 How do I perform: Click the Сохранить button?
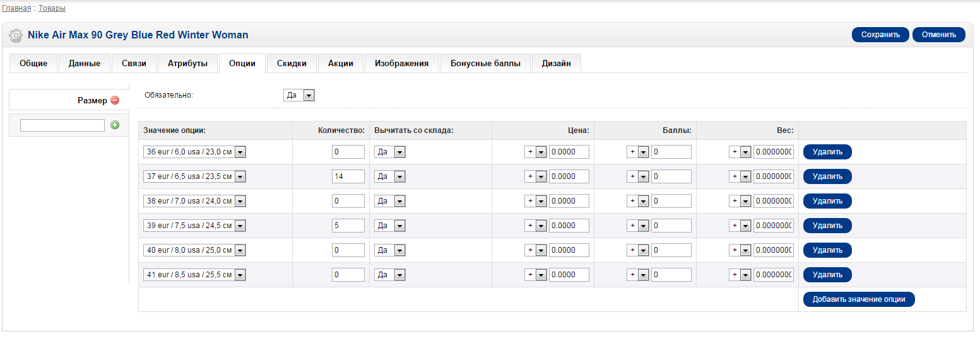(880, 35)
